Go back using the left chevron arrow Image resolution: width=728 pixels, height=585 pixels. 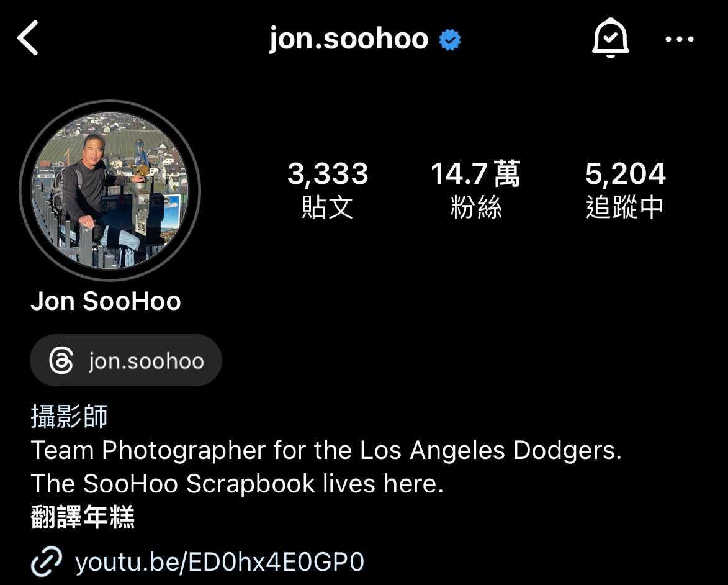(28, 38)
